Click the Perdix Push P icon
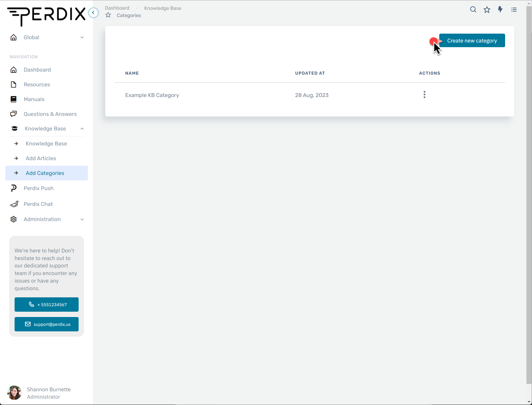This screenshot has width=532, height=405. tap(14, 188)
